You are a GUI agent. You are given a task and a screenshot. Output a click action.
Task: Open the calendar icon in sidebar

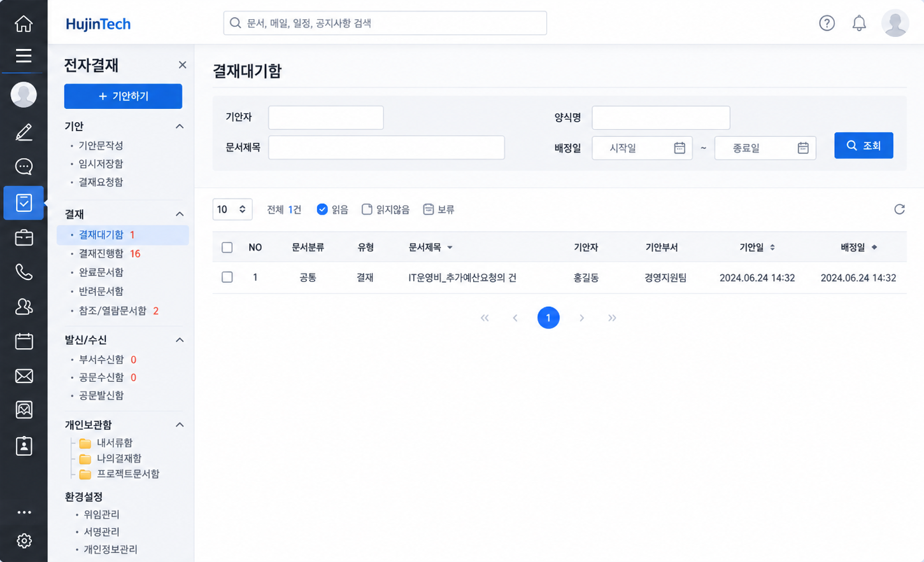tap(24, 341)
